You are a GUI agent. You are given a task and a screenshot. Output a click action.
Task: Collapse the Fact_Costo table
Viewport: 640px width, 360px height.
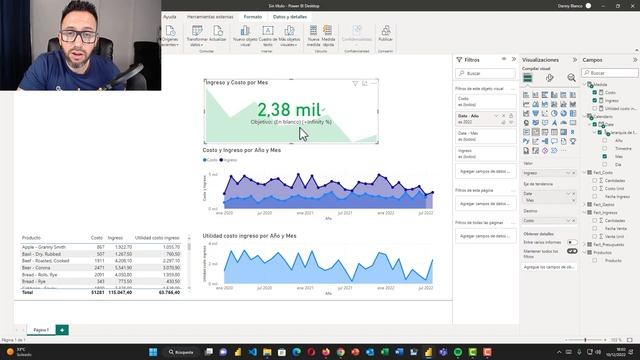584,173
